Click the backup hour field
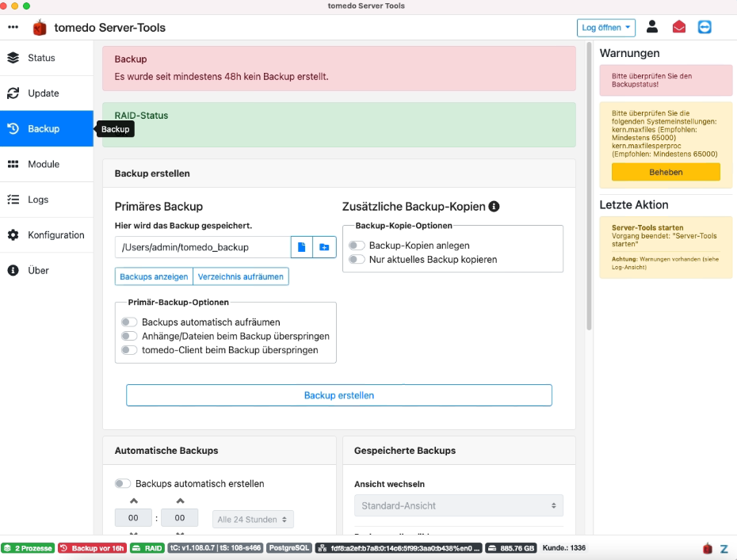Screen dimensions: 737x560 tap(133, 518)
